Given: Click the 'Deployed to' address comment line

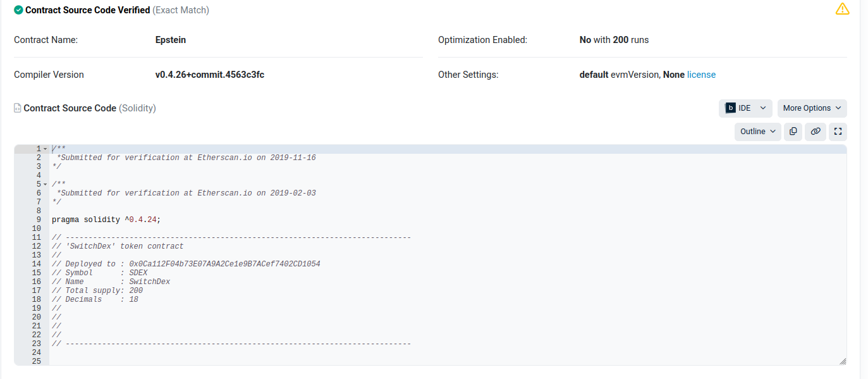Looking at the screenshot, I should (186, 264).
